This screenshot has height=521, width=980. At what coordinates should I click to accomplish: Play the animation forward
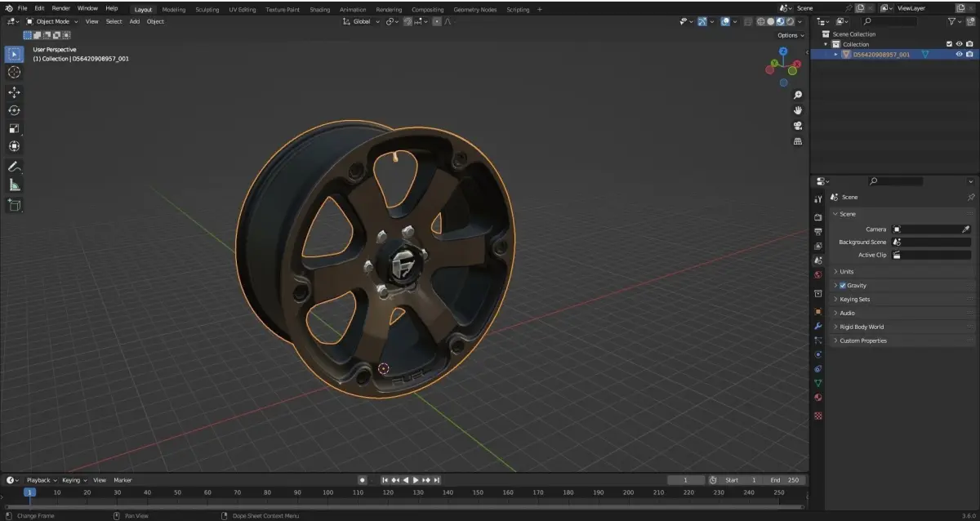[x=416, y=480]
